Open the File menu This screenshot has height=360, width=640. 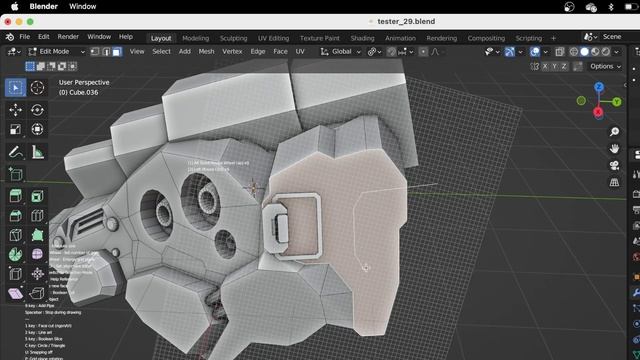pyautogui.click(x=24, y=37)
